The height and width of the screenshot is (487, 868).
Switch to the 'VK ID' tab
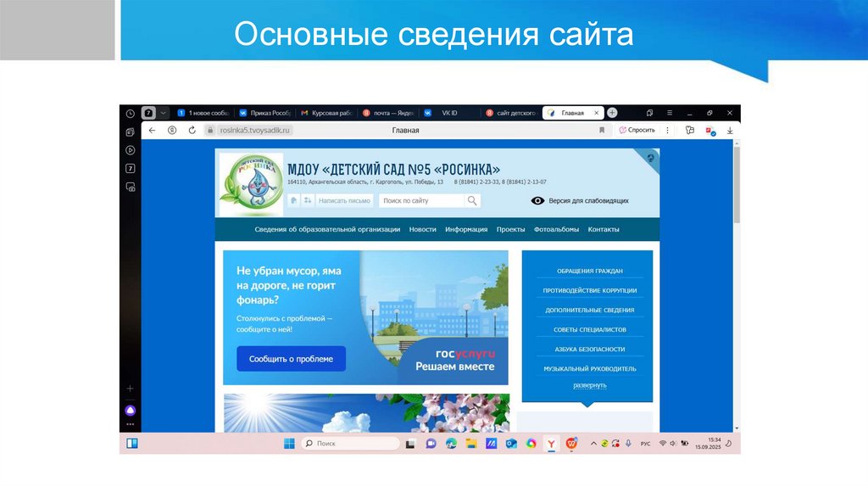click(x=449, y=113)
